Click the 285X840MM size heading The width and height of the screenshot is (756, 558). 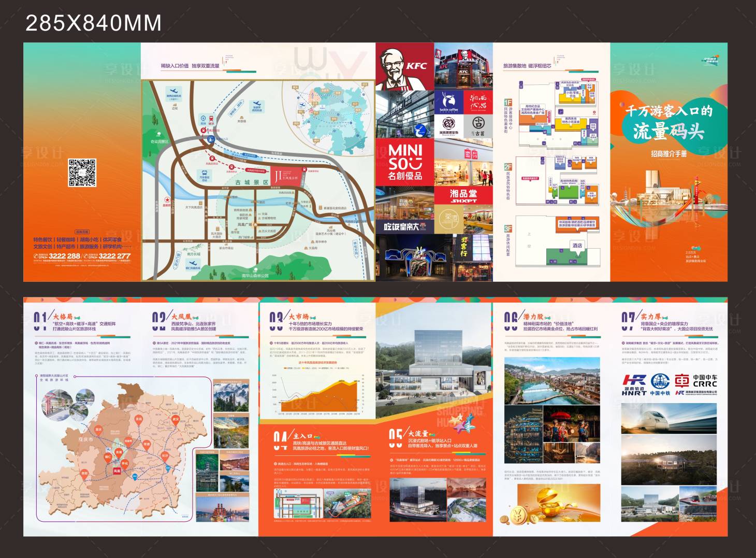pyautogui.click(x=93, y=23)
